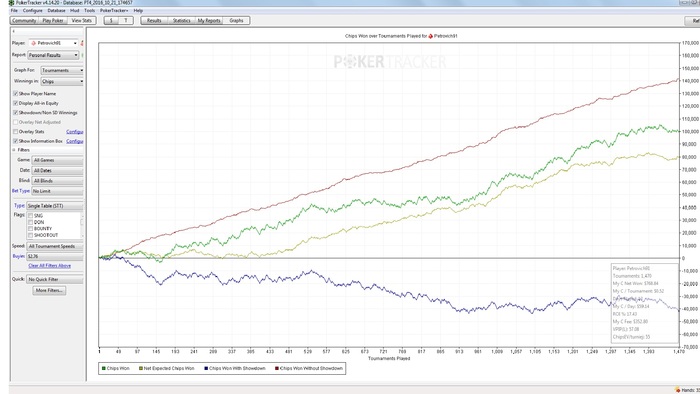The width and height of the screenshot is (700, 394).
Task: Click the red player icon next to Petrovich91
Action: point(33,43)
